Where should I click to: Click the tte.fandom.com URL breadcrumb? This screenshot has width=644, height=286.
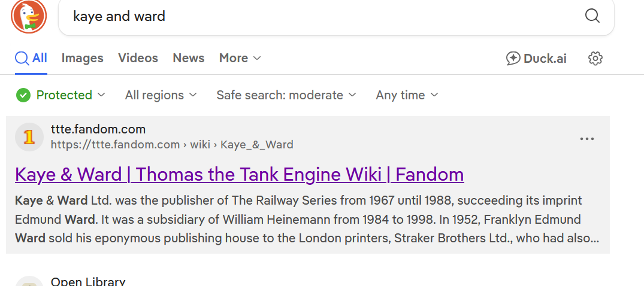click(x=172, y=145)
